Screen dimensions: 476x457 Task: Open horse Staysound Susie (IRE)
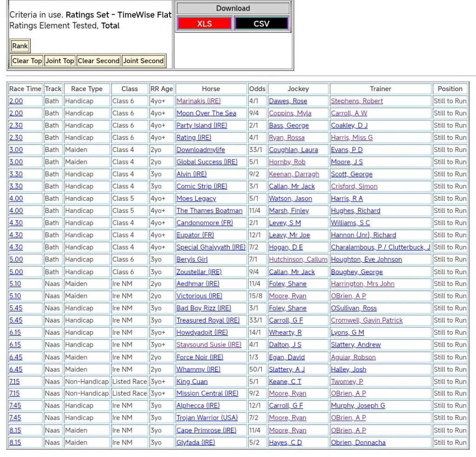click(209, 344)
